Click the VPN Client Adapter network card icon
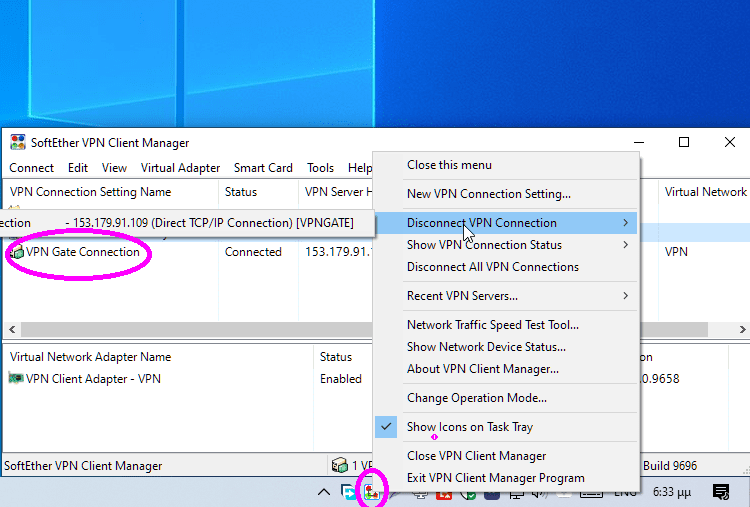750x507 pixels. (x=16, y=378)
